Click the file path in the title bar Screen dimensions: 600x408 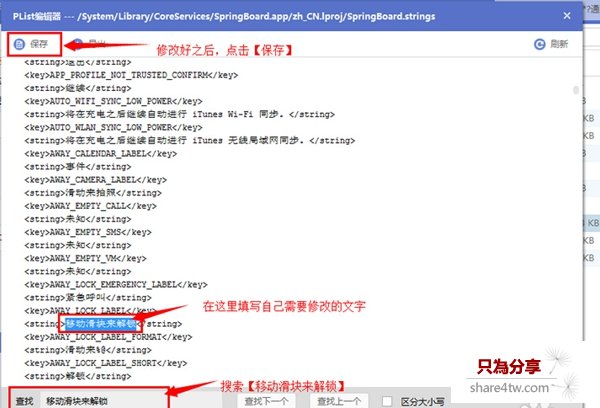pos(256,16)
